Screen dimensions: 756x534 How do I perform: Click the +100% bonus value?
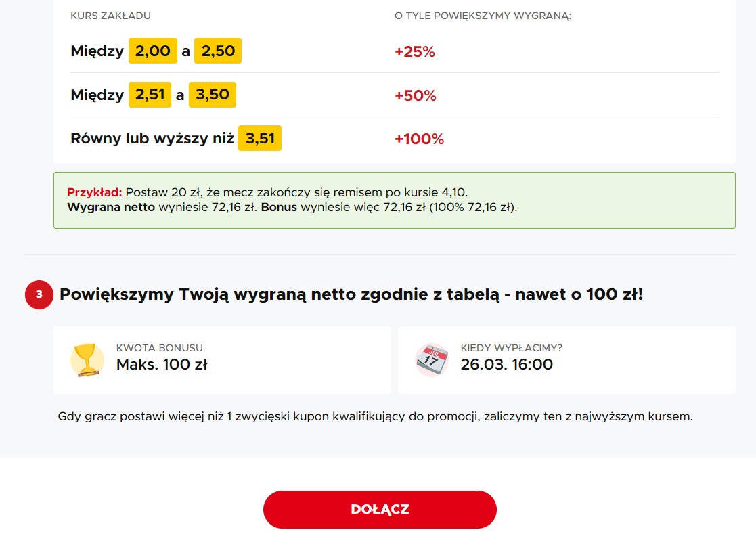[x=419, y=139]
